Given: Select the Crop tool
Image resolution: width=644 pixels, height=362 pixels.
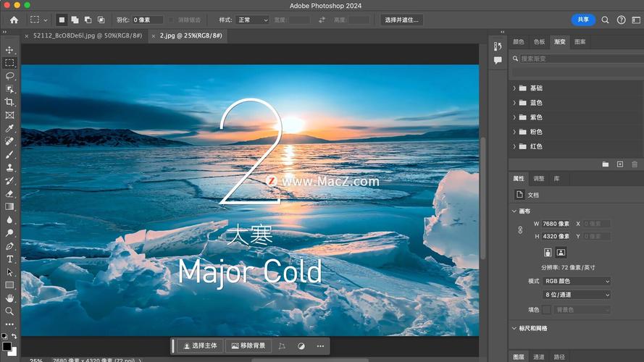Looking at the screenshot, I should 9,102.
